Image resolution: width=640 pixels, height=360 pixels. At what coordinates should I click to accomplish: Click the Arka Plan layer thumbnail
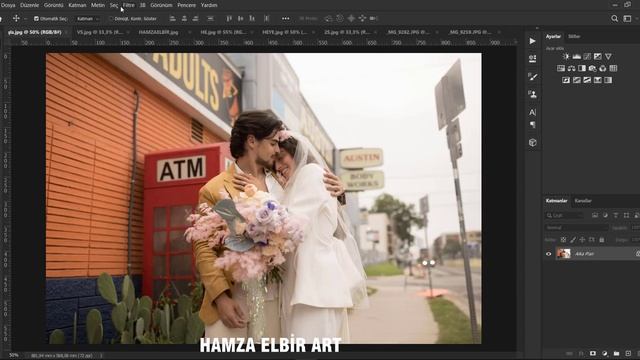[x=564, y=254]
